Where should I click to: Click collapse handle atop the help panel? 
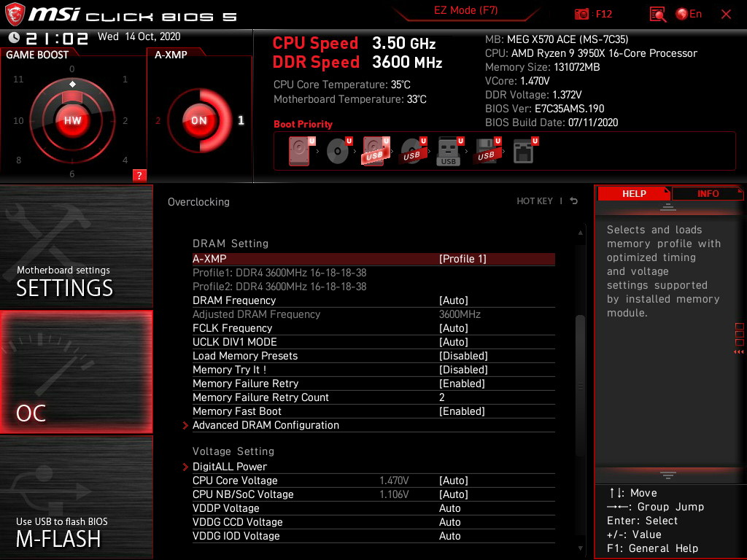coord(668,206)
